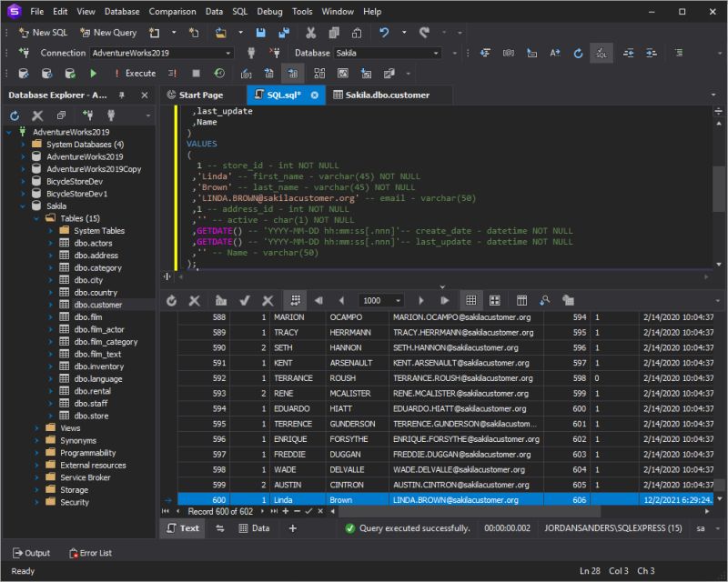Viewport: 728px width, 582px height.
Task: Open the Connection dropdown for AdventureWorks2019
Action: [x=227, y=54]
